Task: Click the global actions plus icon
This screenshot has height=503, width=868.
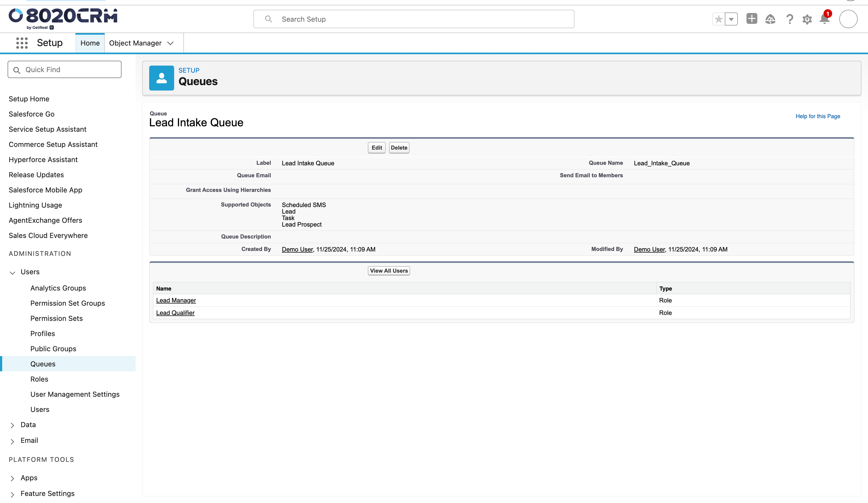Action: tap(752, 19)
